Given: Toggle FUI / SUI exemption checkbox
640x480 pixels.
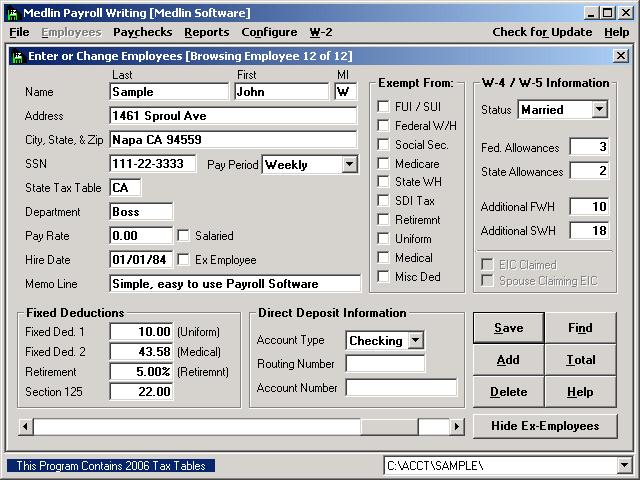Looking at the screenshot, I should pyautogui.click(x=383, y=107).
